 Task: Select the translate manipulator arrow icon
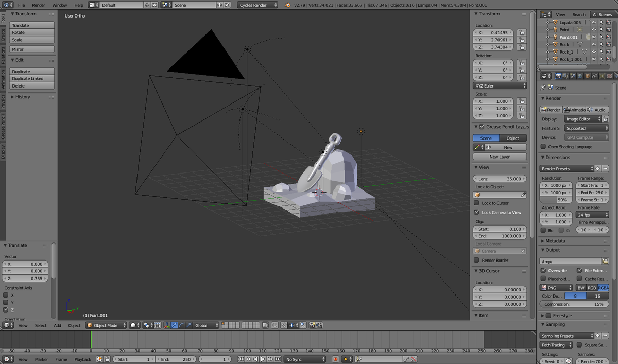coord(174,325)
